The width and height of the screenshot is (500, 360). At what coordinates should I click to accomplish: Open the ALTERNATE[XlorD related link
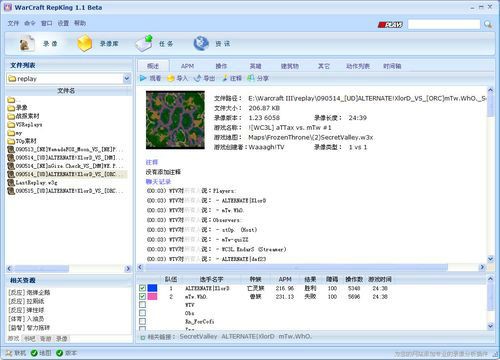tap(248, 337)
